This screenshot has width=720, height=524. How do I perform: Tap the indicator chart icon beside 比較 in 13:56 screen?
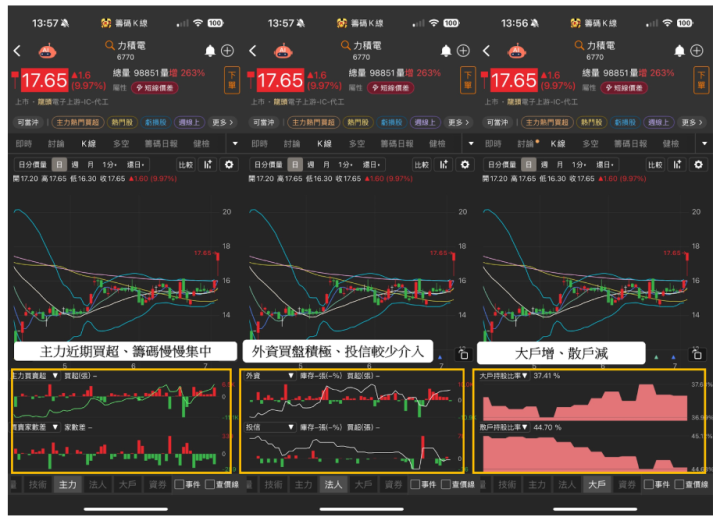click(x=677, y=164)
